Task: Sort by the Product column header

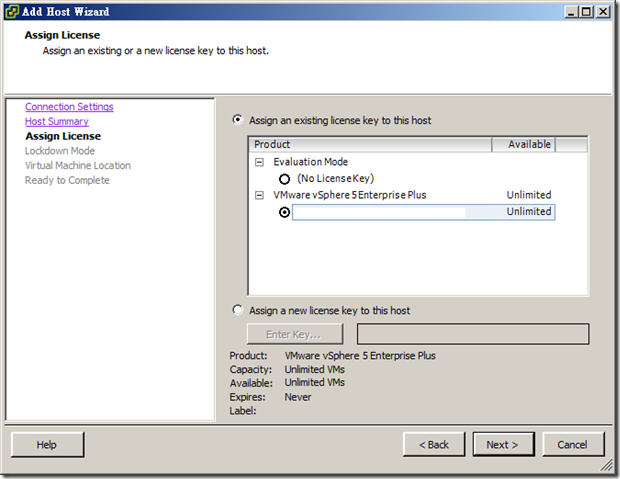Action: click(x=370, y=144)
